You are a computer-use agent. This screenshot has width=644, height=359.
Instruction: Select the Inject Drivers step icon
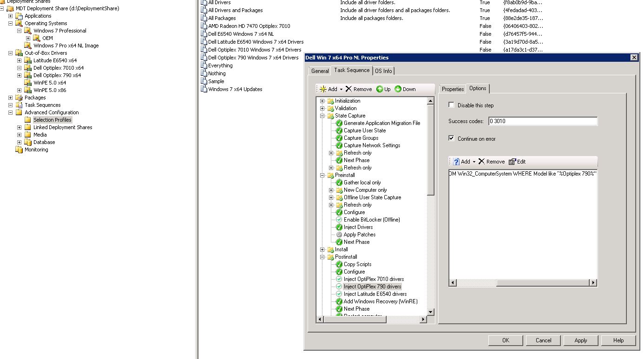(339, 227)
